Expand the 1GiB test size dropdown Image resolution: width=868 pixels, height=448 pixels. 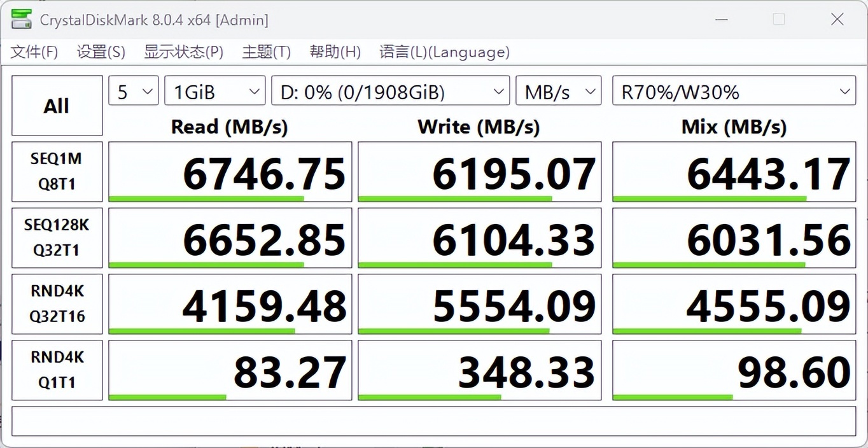tap(215, 92)
